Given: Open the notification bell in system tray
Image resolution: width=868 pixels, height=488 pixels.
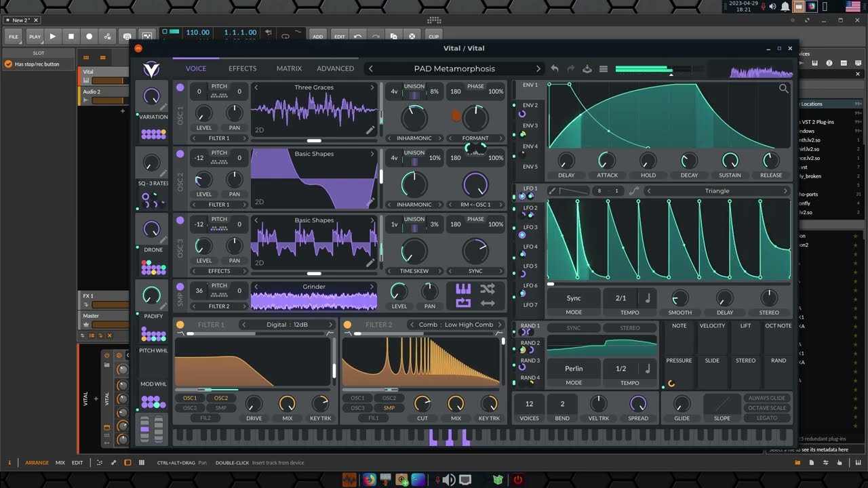Looking at the screenshot, I should [x=785, y=7].
